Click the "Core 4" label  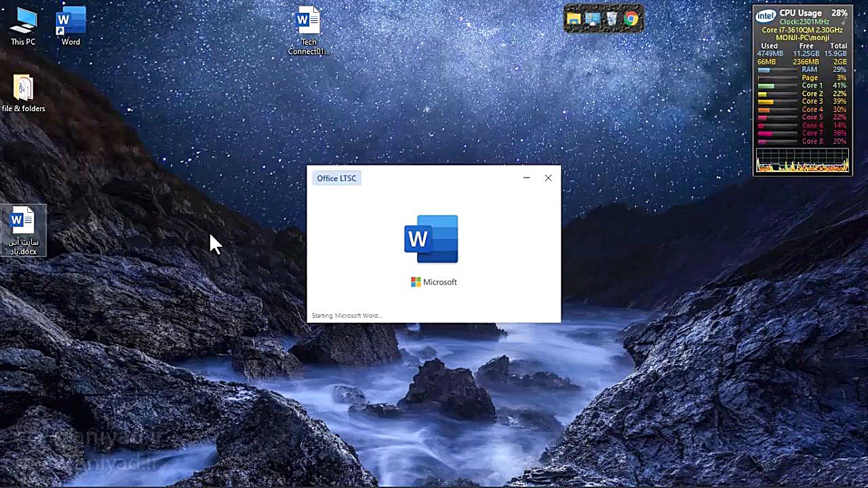(812, 110)
